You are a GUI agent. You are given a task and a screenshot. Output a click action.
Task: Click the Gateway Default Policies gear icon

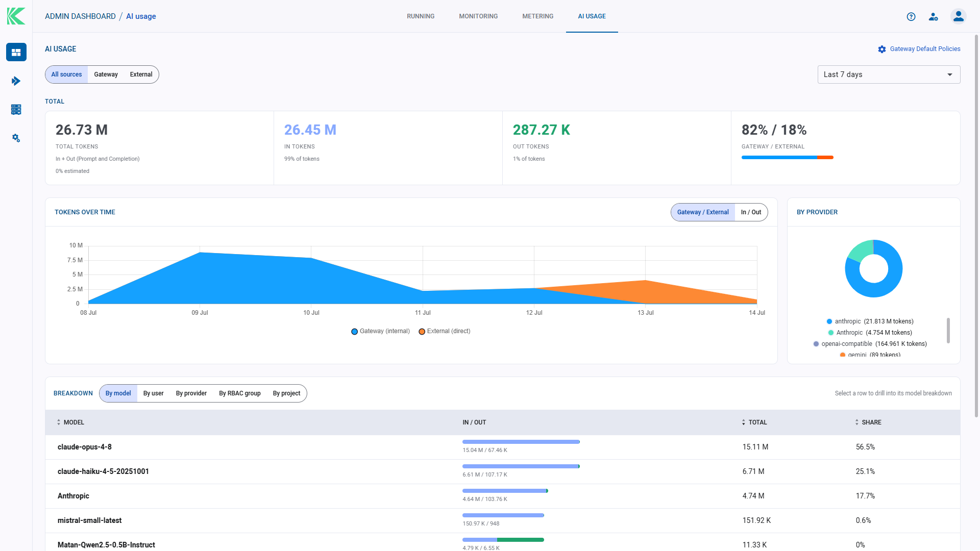(882, 49)
